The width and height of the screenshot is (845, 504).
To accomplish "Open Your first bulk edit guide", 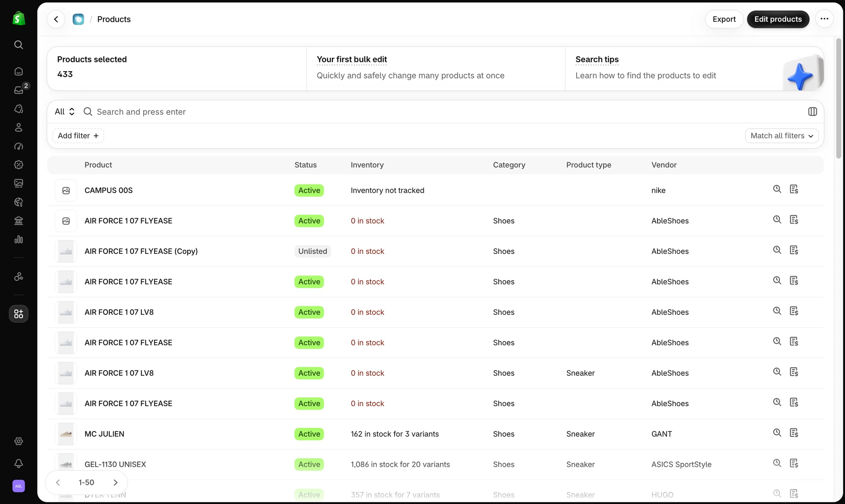I will tap(352, 60).
